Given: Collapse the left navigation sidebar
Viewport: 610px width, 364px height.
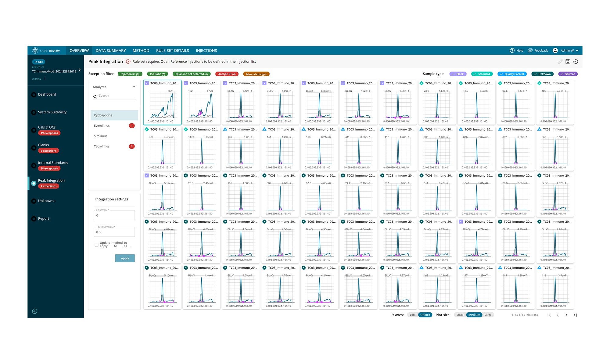Looking at the screenshot, I should (x=34, y=311).
